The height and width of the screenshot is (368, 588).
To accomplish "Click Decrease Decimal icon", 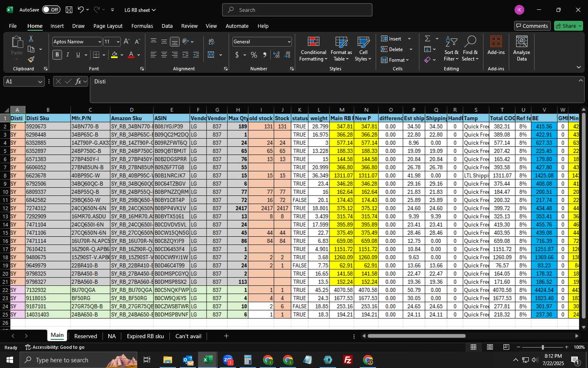I will 287,55.
